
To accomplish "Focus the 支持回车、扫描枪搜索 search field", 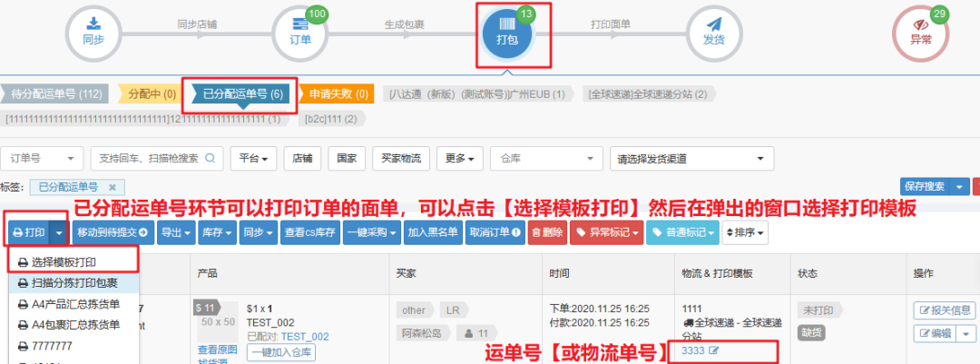I will coord(148,158).
